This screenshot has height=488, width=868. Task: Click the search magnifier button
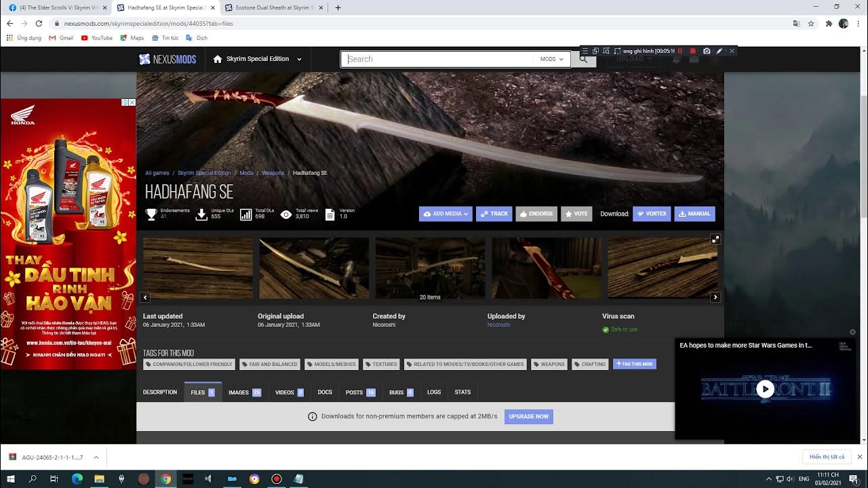point(583,59)
